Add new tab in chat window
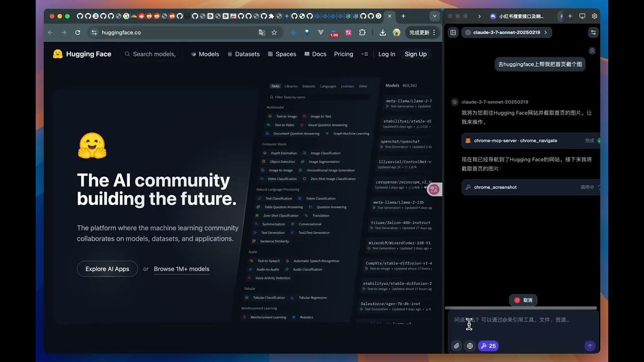The image size is (644, 362). point(570,16)
